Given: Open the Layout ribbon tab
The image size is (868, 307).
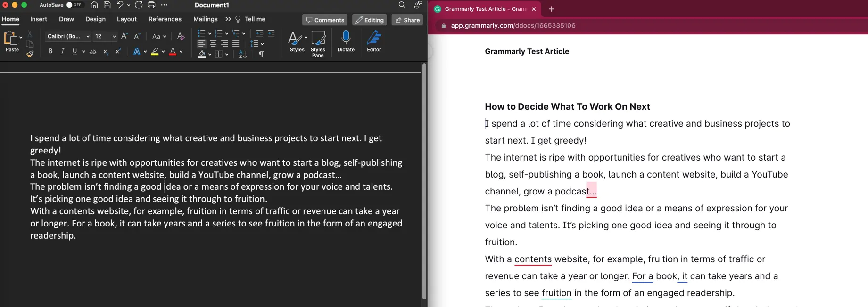Looking at the screenshot, I should (x=126, y=19).
